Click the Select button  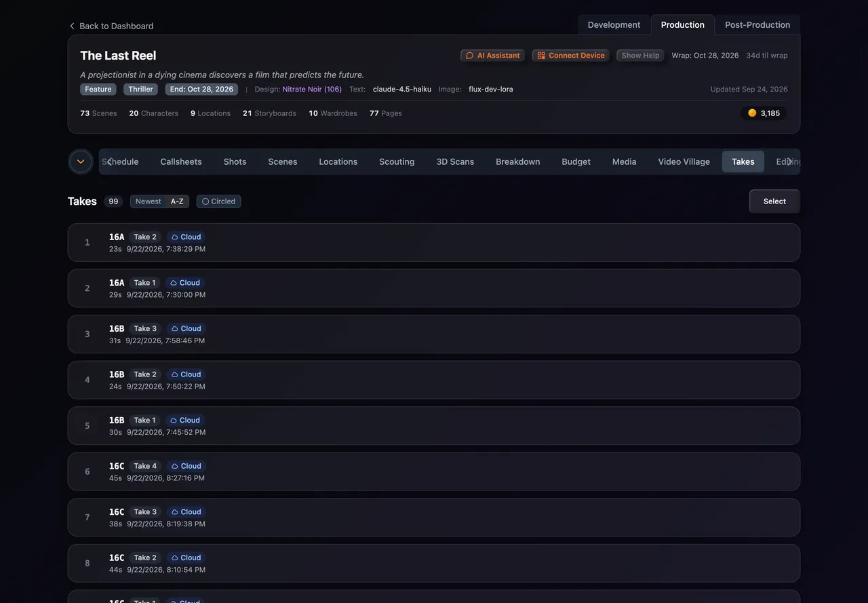(x=774, y=201)
